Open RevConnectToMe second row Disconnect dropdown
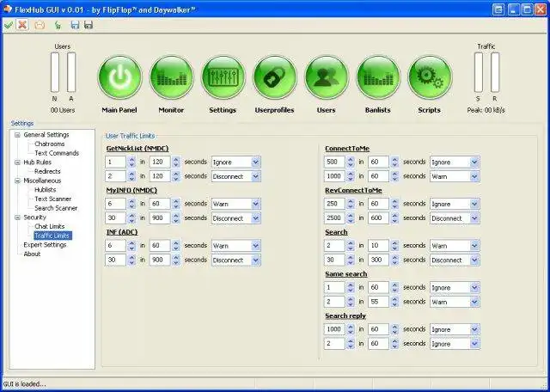 tap(455, 218)
